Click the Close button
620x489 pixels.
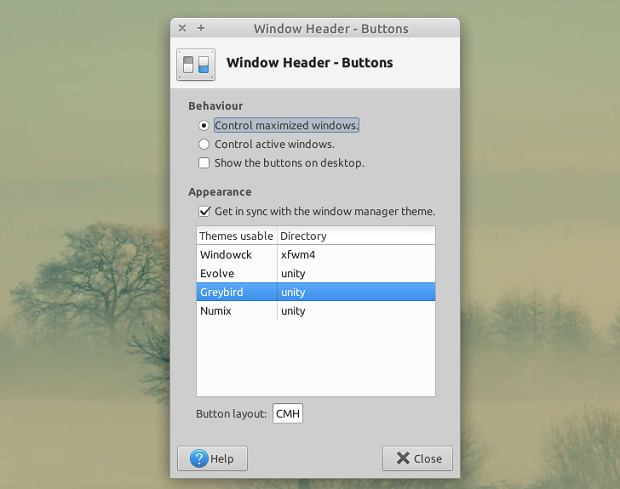click(x=417, y=459)
